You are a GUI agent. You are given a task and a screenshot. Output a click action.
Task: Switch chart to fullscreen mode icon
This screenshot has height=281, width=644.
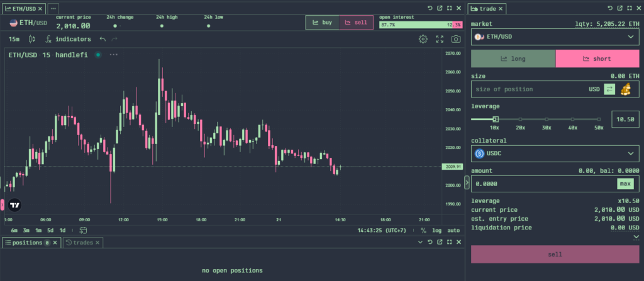click(440, 39)
